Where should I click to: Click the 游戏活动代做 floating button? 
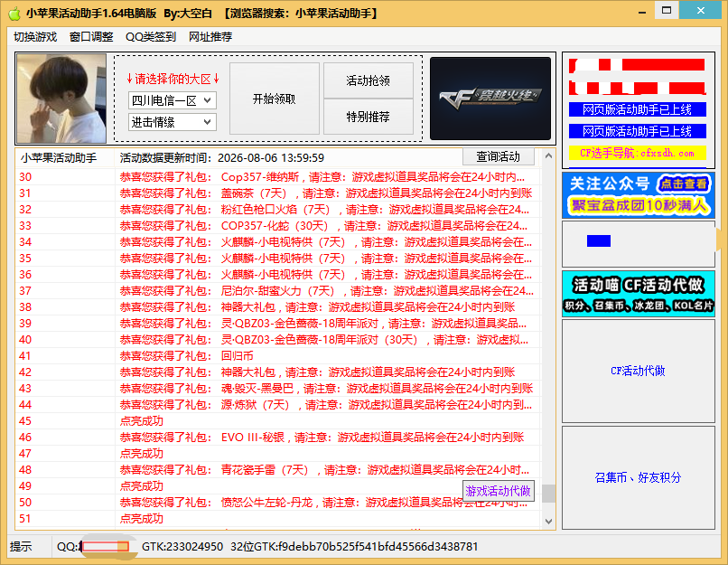(499, 491)
